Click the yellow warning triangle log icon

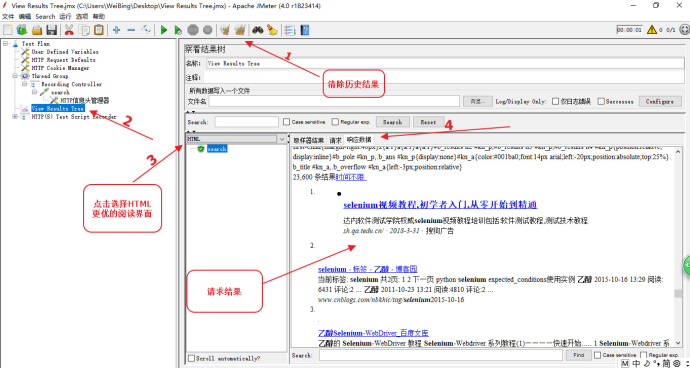click(x=652, y=30)
